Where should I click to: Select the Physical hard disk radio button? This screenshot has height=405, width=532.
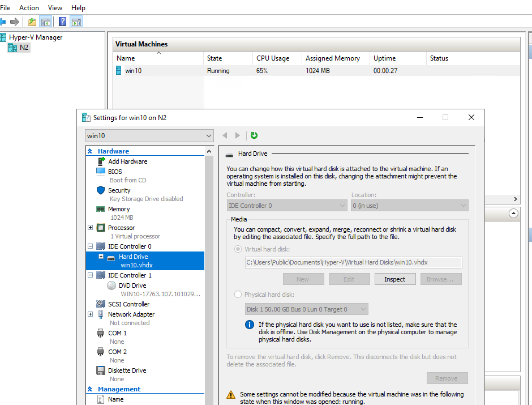pyautogui.click(x=238, y=295)
